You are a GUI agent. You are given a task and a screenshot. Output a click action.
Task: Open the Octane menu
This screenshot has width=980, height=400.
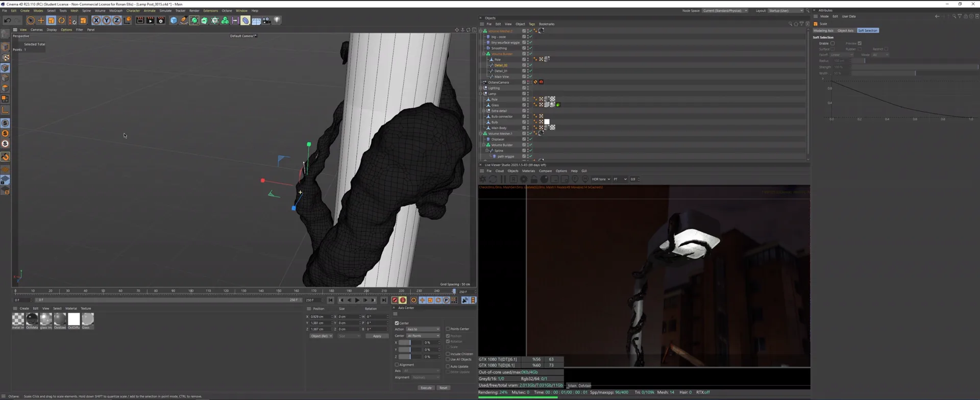point(227,10)
